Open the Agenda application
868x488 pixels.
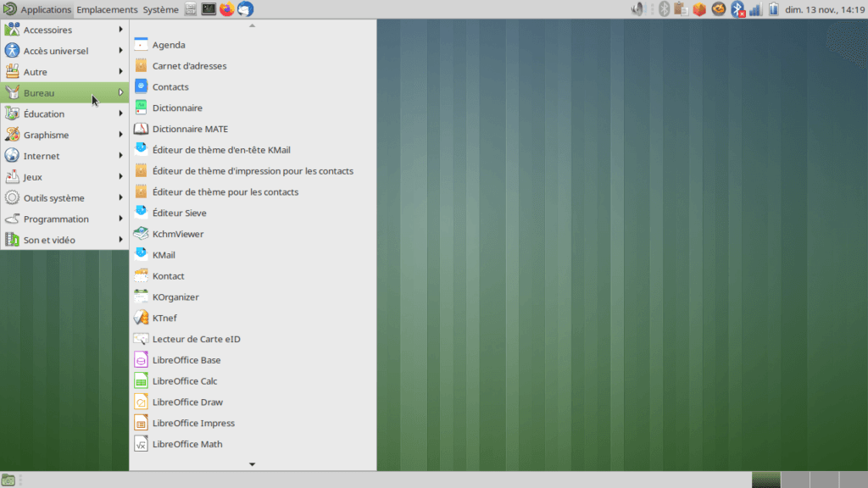pos(253,45)
